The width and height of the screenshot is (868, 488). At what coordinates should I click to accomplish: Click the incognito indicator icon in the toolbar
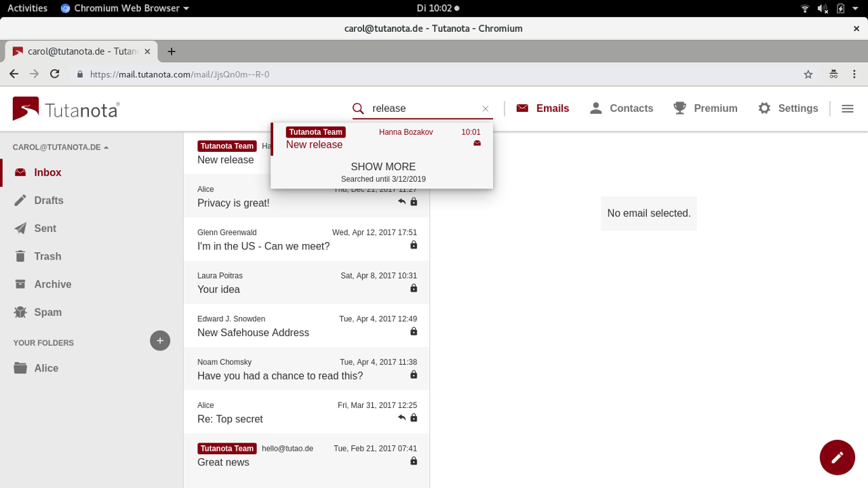pos(833,75)
